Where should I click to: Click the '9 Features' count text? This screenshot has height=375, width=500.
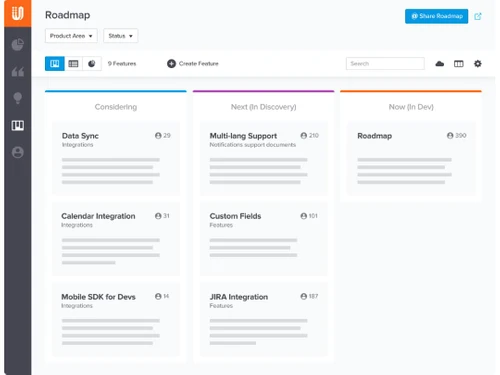coord(122,64)
